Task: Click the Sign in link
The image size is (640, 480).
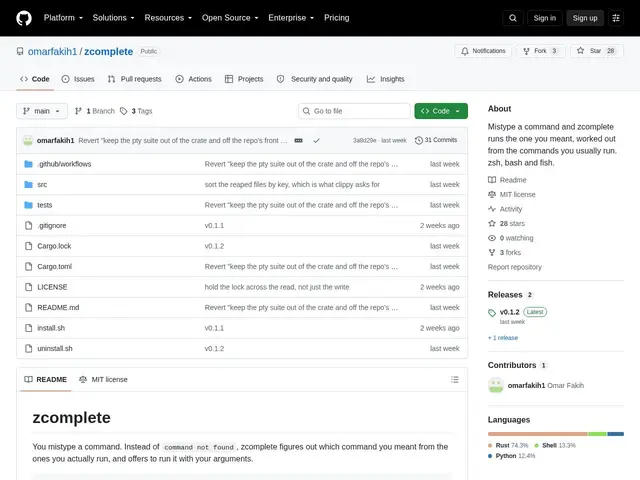Action: coord(544,18)
